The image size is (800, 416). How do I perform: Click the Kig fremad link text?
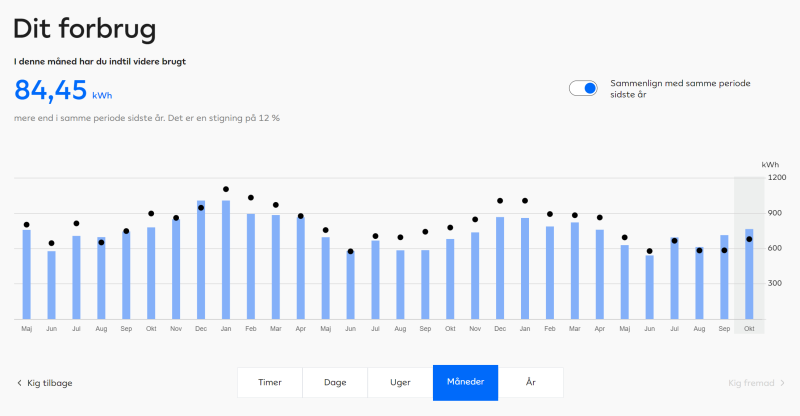coord(751,383)
